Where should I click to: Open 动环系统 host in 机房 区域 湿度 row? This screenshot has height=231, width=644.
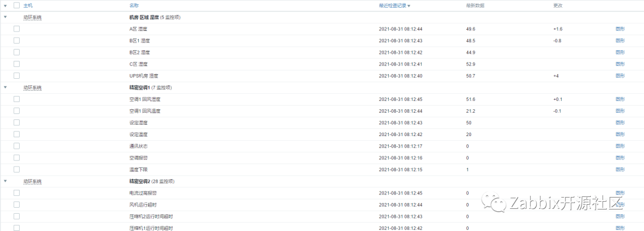click(x=32, y=18)
